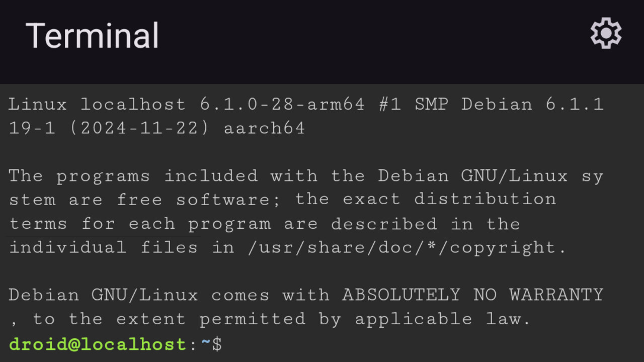Click the word individual in the output
Image resolution: width=644 pixels, height=362 pixels.
click(68, 247)
